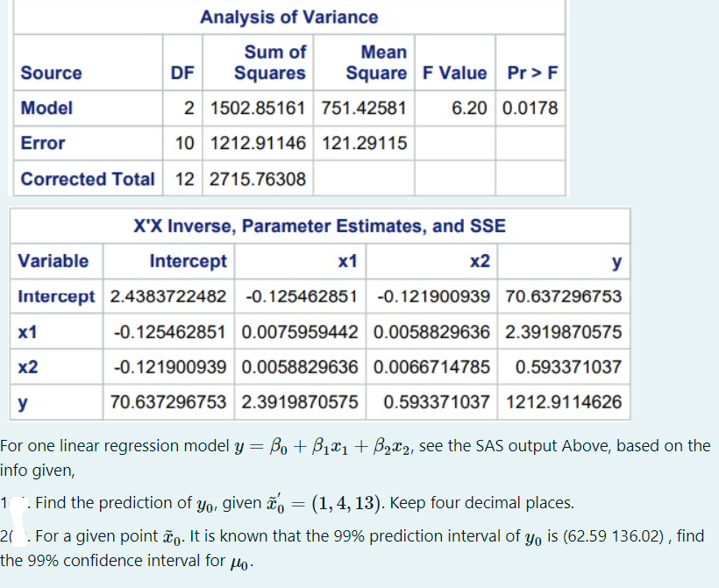
Task: Click Error degrees of freedom 10
Action: pyautogui.click(x=185, y=143)
